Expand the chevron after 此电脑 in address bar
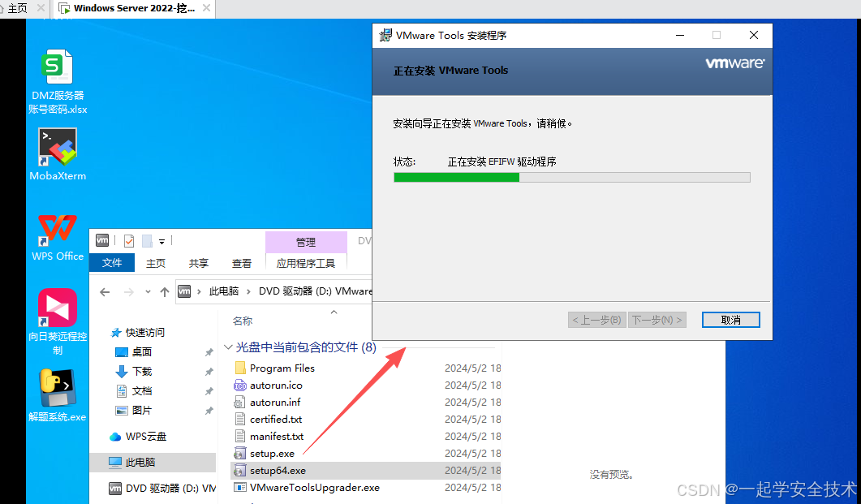 [249, 291]
